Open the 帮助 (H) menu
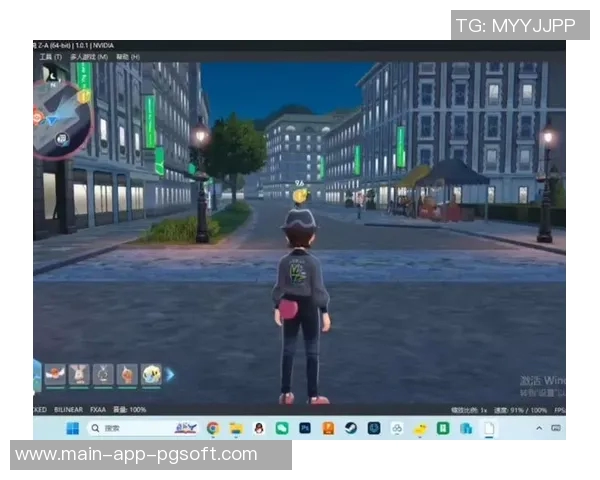This screenshot has width=600, height=480. point(128,57)
